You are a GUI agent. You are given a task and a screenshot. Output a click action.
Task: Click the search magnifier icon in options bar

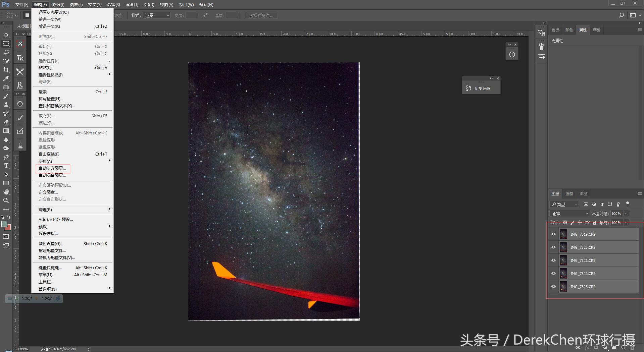coord(621,15)
